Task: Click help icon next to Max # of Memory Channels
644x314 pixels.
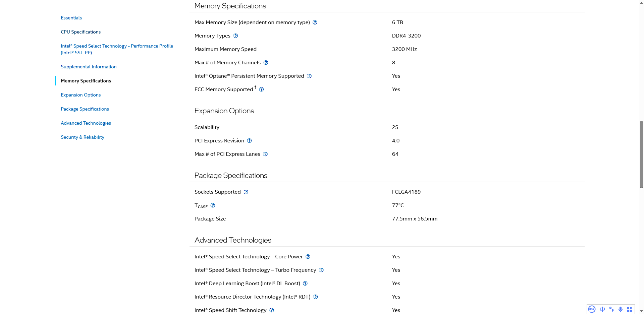Action: [x=266, y=63]
